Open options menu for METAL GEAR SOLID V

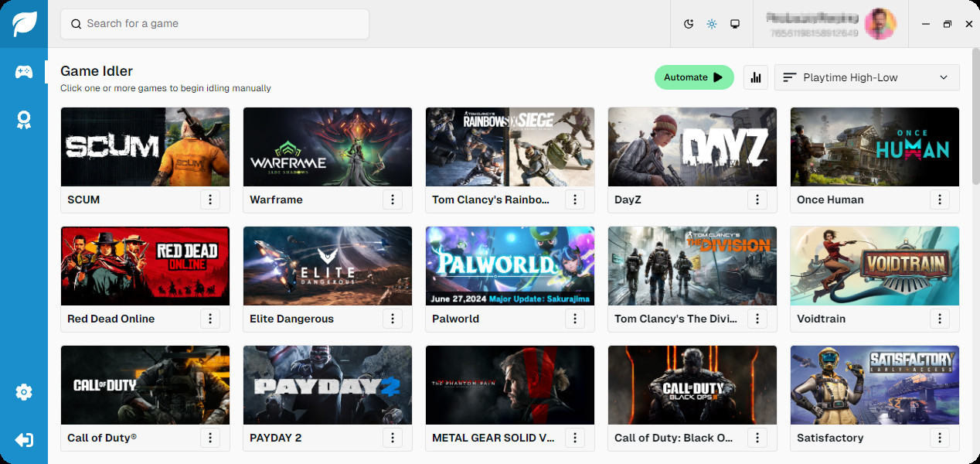click(x=575, y=438)
